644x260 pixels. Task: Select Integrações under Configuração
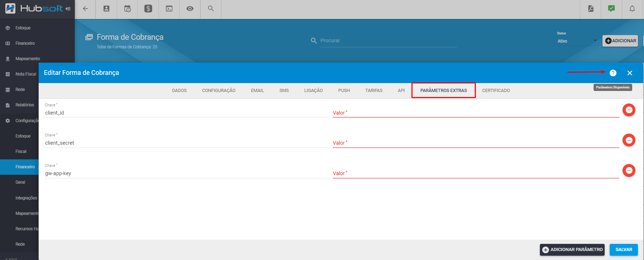pyautogui.click(x=26, y=198)
